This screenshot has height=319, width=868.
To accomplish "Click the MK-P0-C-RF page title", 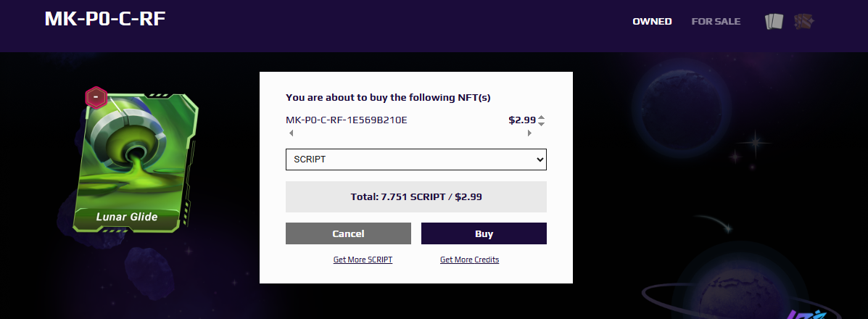I will coord(105,19).
